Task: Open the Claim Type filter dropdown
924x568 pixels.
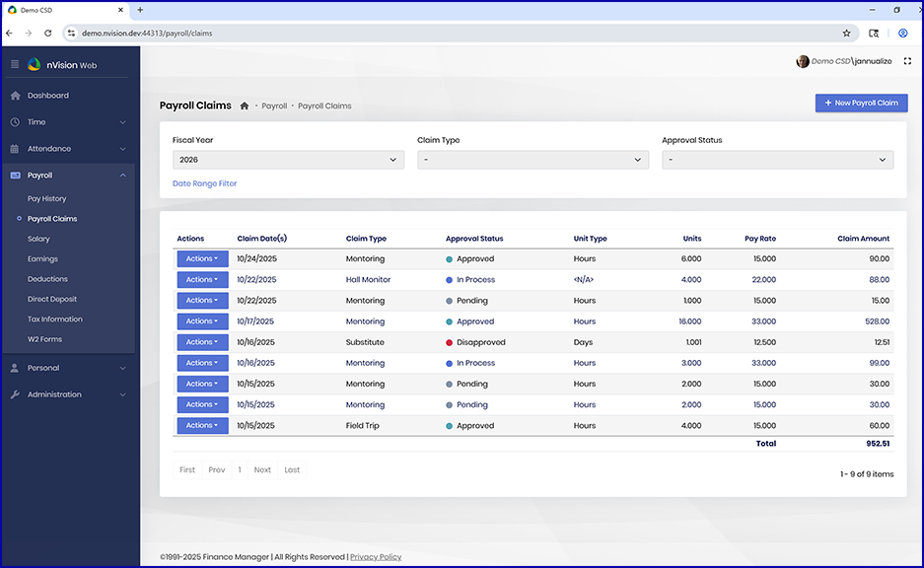Action: tap(533, 160)
